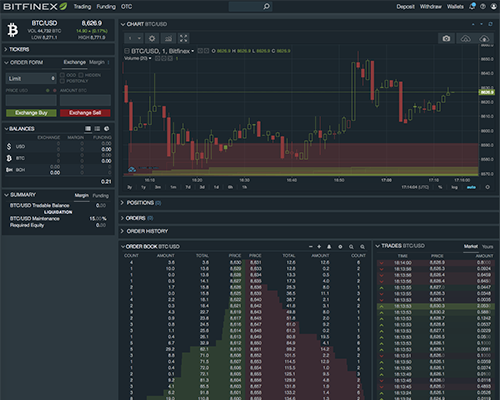500x400 pixels.
Task: Open chart interval dropdown
Action: click(135, 38)
